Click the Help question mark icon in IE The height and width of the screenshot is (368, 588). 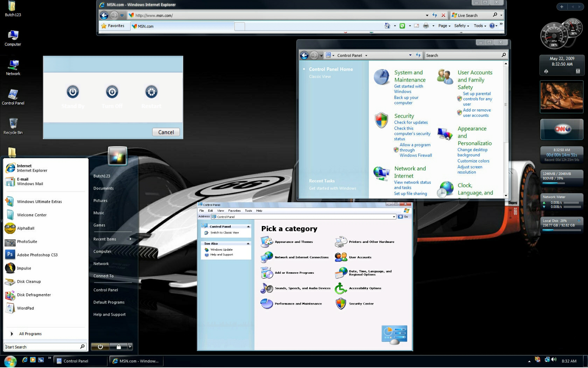coord(492,26)
